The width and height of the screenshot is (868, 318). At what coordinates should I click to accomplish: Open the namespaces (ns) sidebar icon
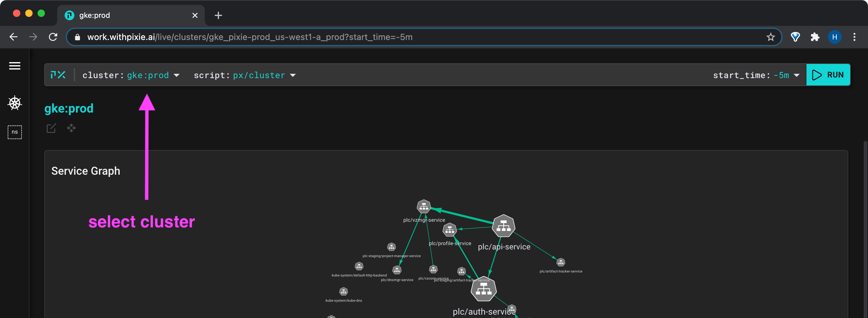14,132
